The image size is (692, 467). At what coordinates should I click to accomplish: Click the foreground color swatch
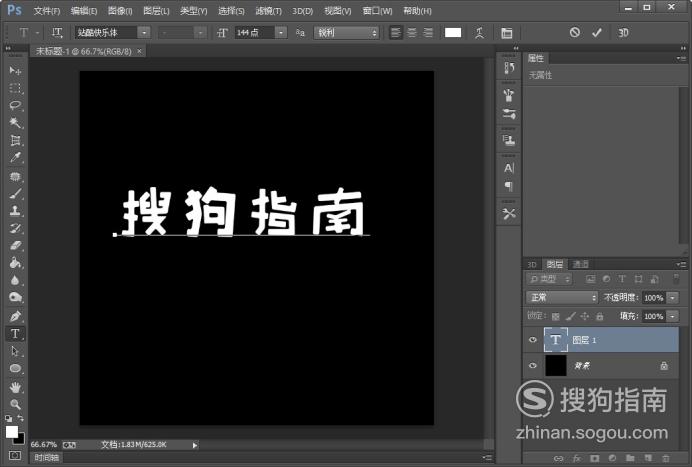click(x=12, y=432)
